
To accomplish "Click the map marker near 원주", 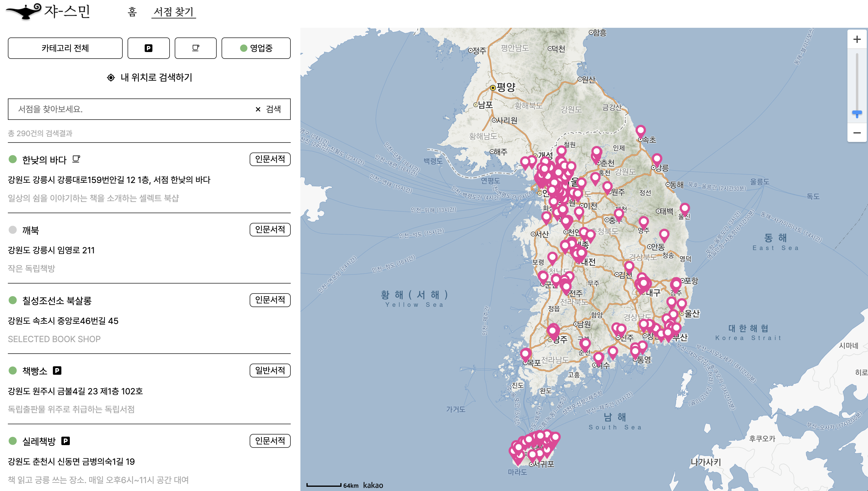I will (607, 188).
